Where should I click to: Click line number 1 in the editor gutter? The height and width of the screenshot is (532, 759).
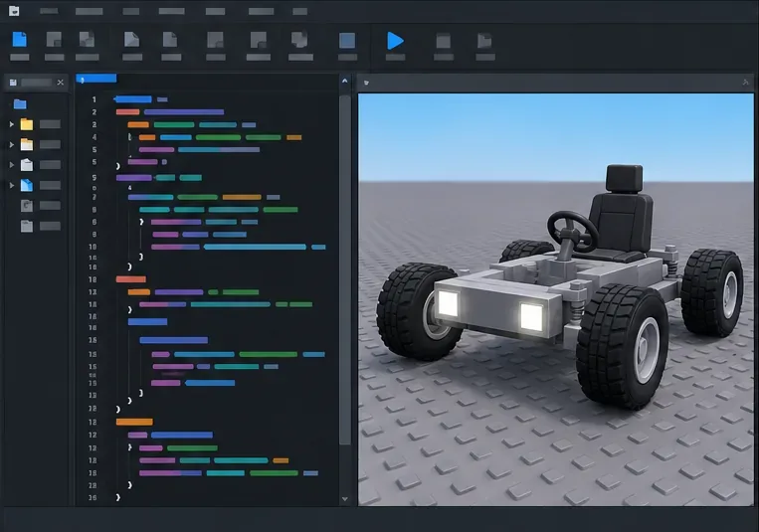point(94,99)
